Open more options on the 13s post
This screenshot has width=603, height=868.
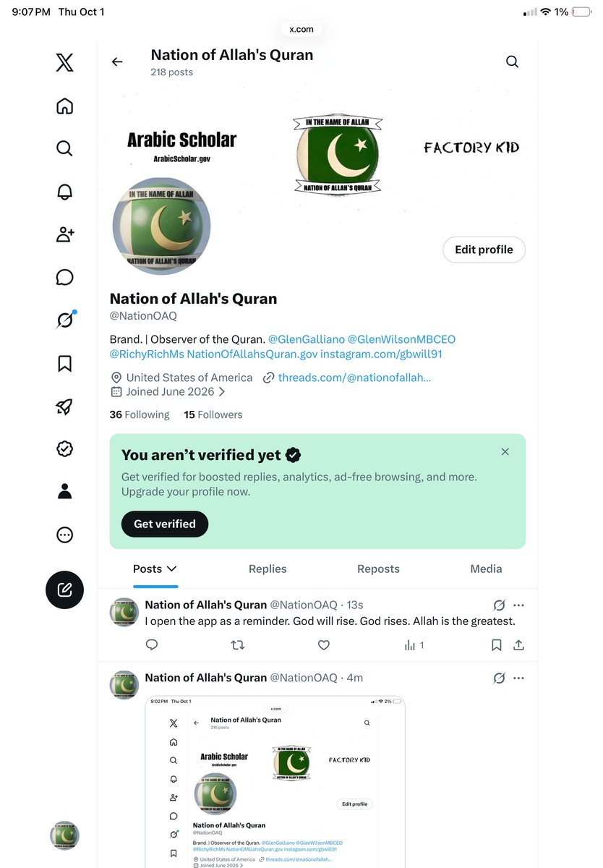518,605
